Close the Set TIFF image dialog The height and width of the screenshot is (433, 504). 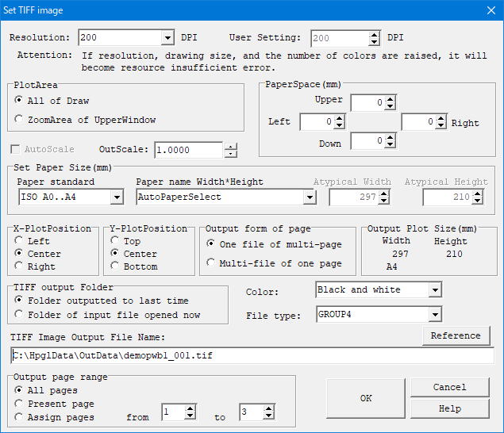pos(491,10)
